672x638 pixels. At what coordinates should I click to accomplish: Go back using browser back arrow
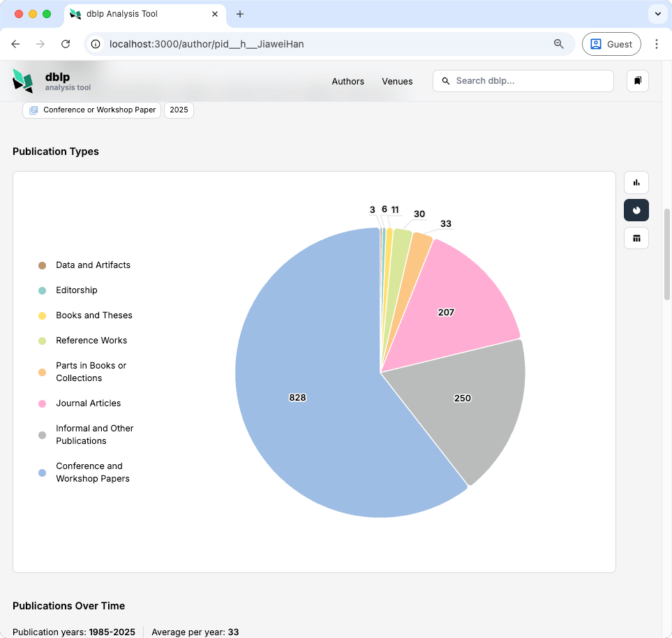tap(15, 44)
